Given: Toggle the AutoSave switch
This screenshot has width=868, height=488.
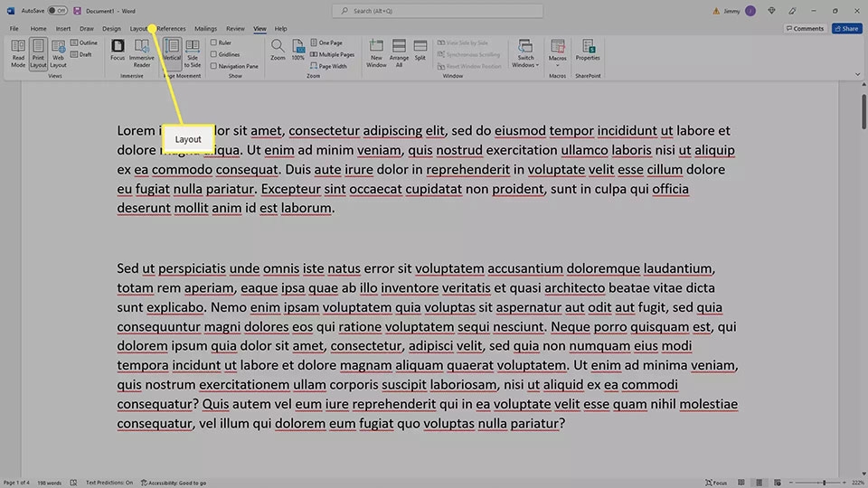Looking at the screenshot, I should [x=56, y=11].
